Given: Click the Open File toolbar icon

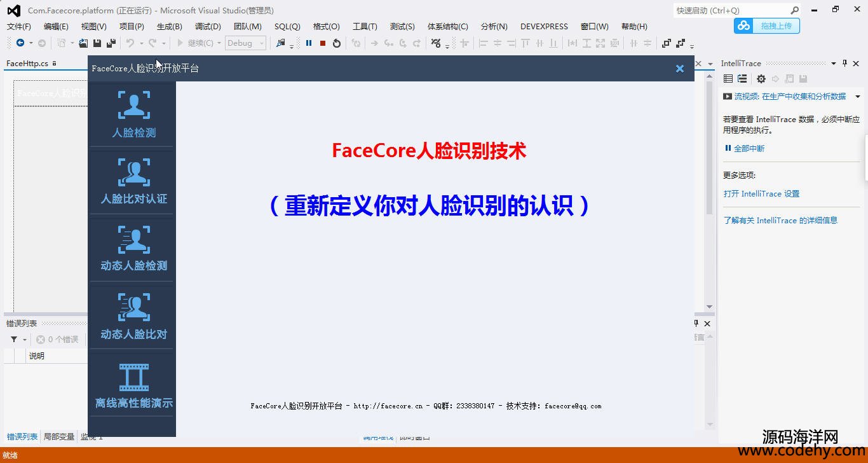Looking at the screenshot, I should (83, 43).
